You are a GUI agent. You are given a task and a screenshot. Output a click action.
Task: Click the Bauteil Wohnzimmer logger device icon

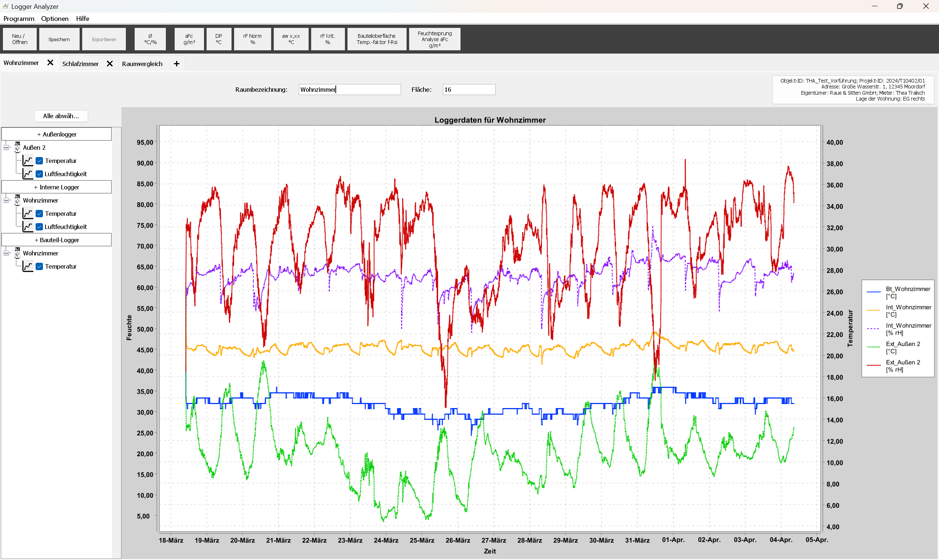point(17,253)
